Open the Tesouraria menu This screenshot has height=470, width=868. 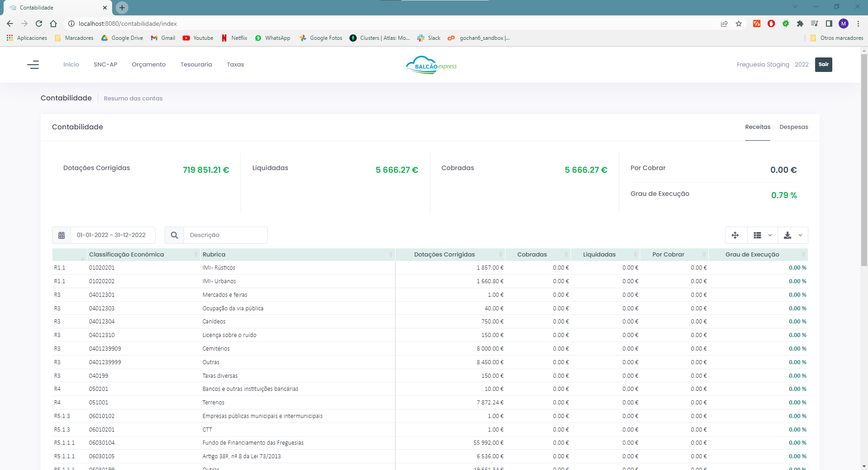(196, 65)
